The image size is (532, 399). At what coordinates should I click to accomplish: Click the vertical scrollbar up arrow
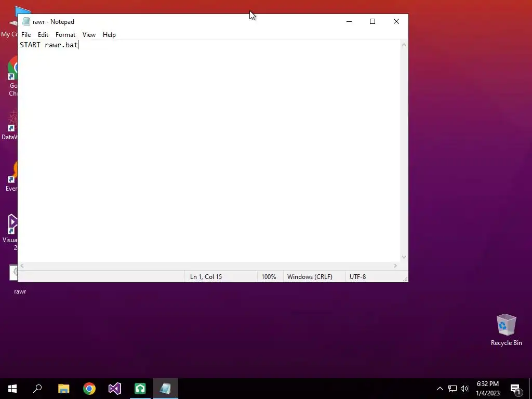click(404, 45)
